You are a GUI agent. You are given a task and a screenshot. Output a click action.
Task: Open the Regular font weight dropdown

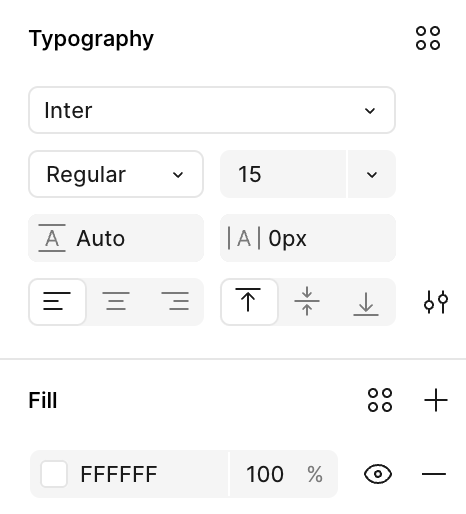116,174
